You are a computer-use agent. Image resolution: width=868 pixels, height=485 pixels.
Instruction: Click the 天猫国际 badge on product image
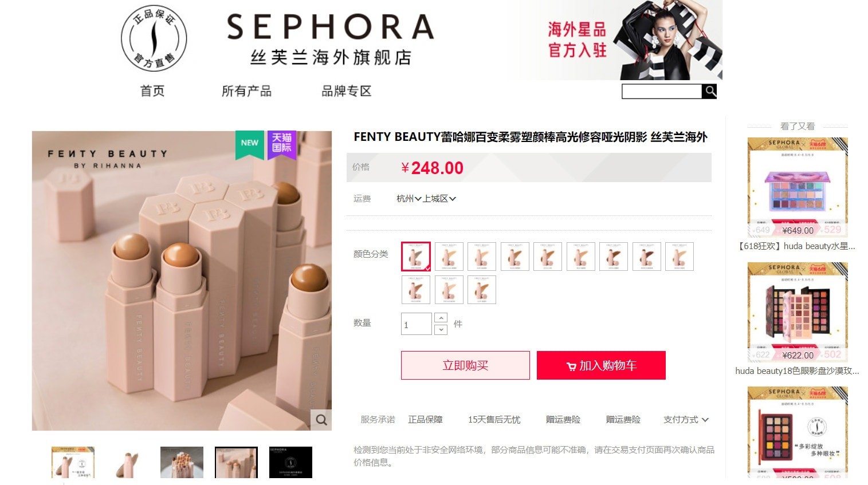click(282, 144)
